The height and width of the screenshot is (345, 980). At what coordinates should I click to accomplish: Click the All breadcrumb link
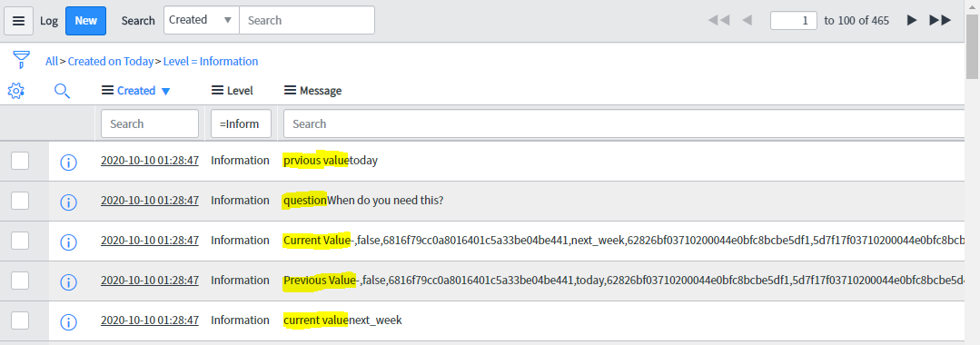pos(51,61)
